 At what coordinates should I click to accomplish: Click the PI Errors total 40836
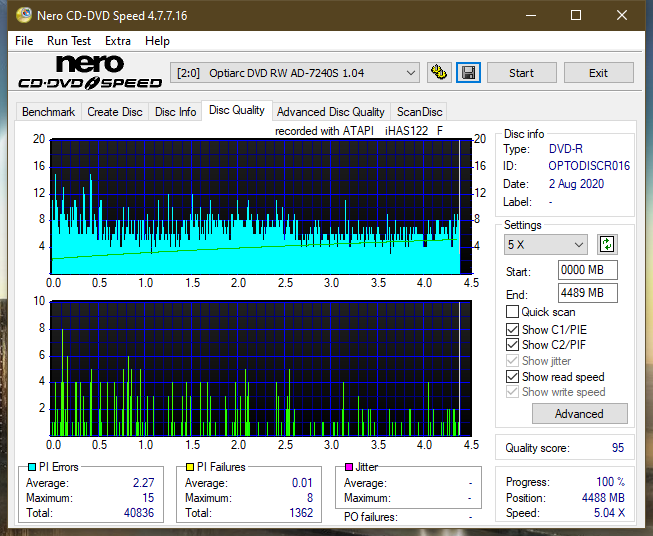[139, 513]
